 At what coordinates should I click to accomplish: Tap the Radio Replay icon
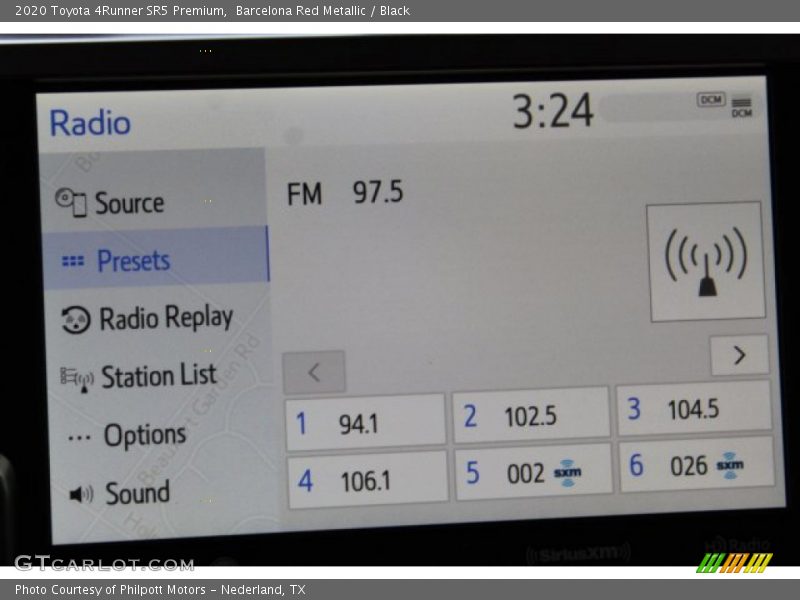[76, 319]
